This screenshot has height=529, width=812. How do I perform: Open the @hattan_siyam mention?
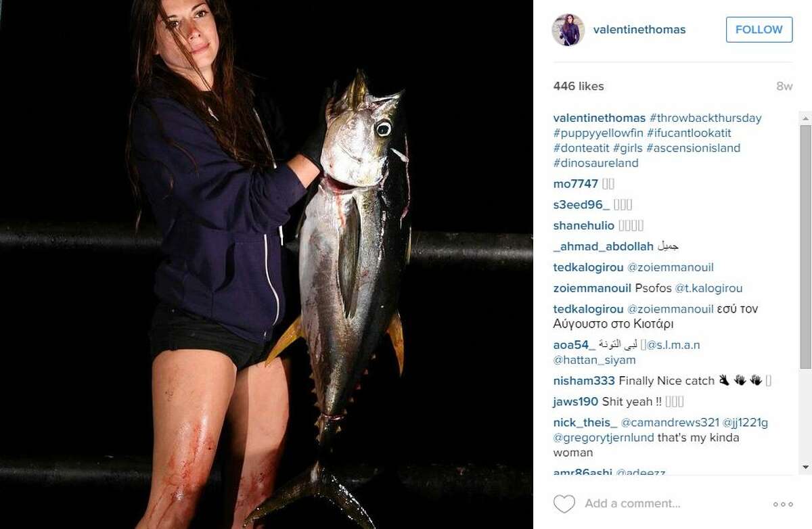(x=595, y=360)
